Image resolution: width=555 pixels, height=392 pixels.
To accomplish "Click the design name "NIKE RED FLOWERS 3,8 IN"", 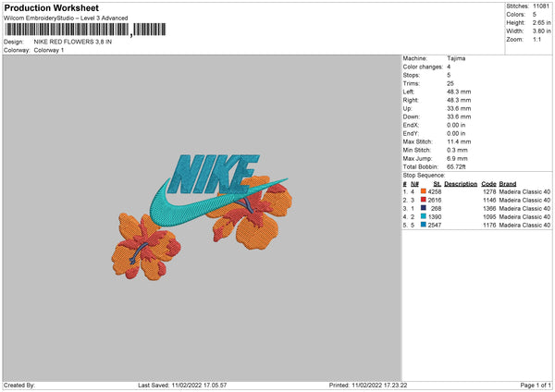I will pos(73,42).
